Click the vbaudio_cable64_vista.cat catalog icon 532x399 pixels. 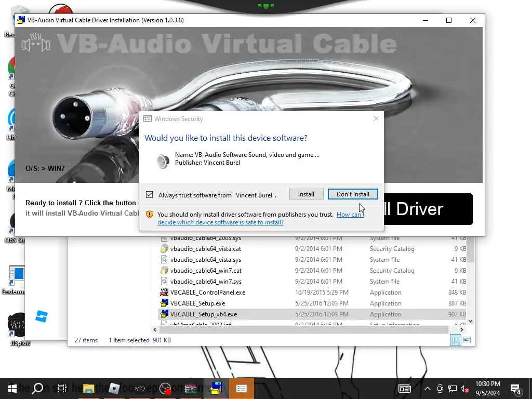coord(164,249)
